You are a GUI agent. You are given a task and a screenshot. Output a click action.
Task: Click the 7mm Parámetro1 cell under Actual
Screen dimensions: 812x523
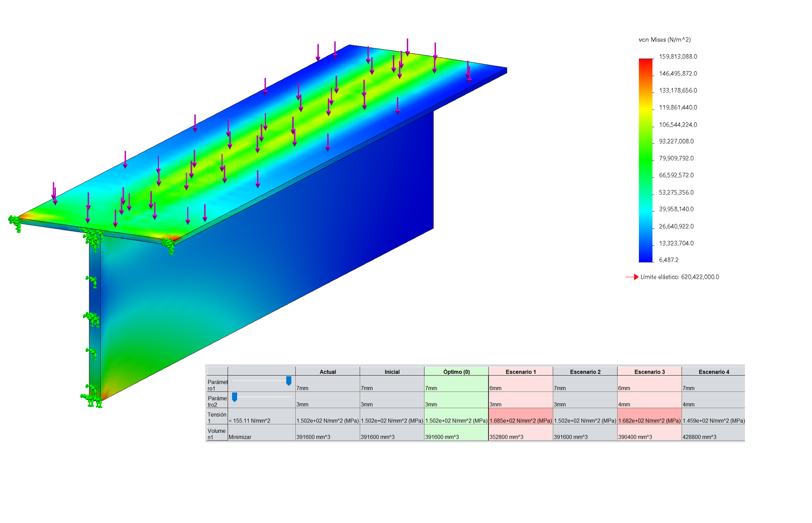click(328, 384)
